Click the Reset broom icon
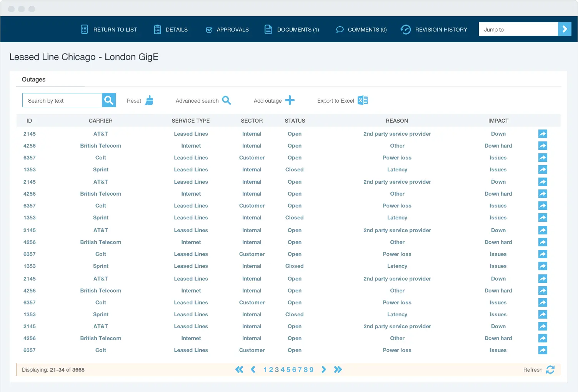 (149, 101)
